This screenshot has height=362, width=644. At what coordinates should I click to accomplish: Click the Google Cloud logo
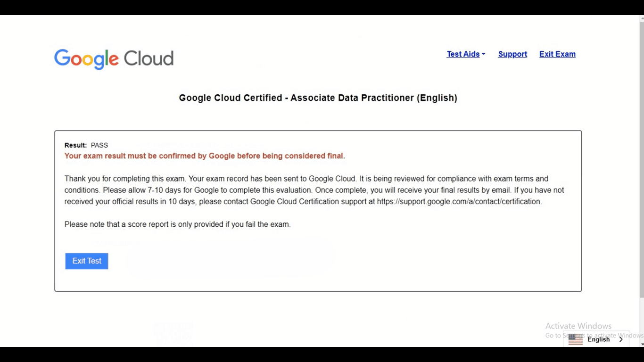(114, 59)
